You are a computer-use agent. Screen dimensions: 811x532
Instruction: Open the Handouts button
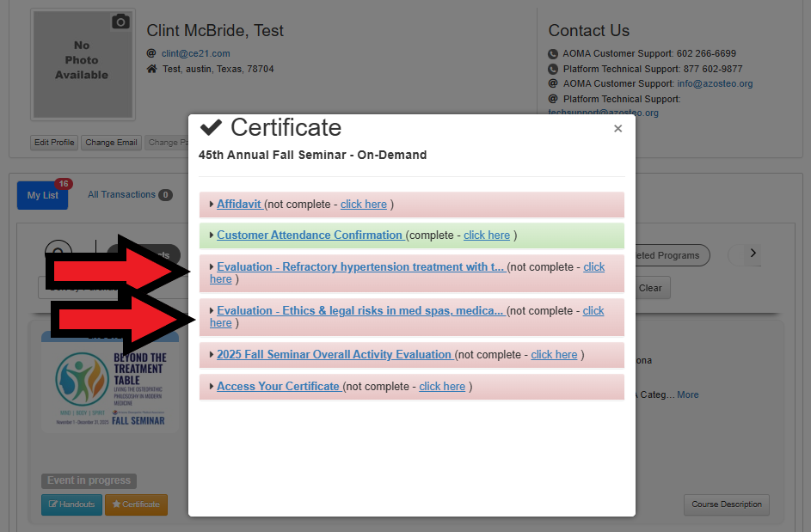(71, 504)
